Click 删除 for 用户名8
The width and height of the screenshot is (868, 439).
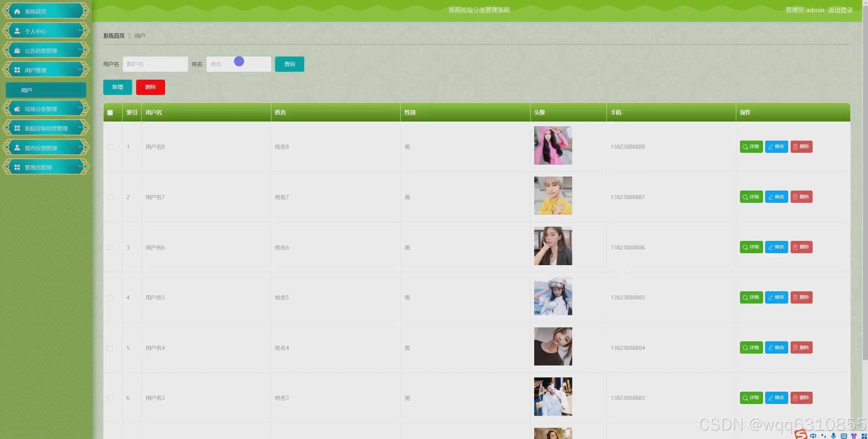801,146
